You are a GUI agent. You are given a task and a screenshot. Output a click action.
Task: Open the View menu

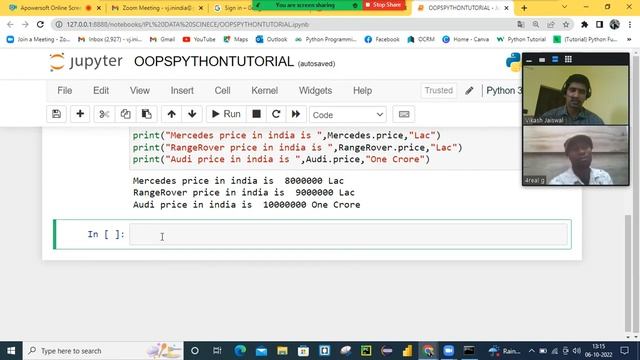pos(140,91)
